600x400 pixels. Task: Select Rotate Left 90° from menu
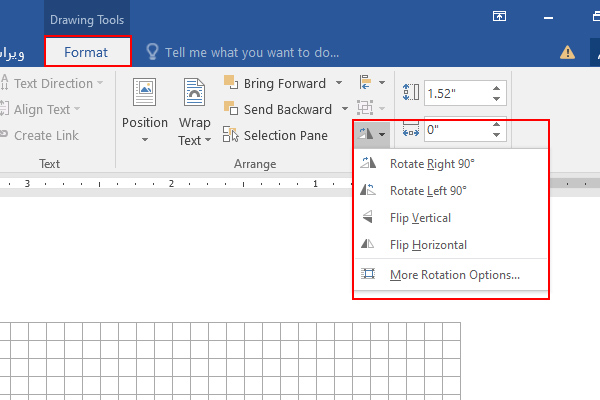(427, 191)
